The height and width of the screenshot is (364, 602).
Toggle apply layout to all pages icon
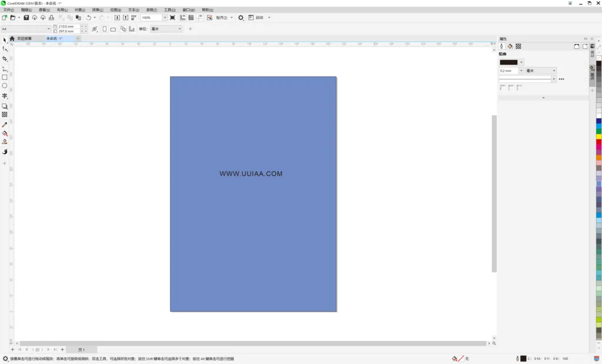click(x=123, y=29)
